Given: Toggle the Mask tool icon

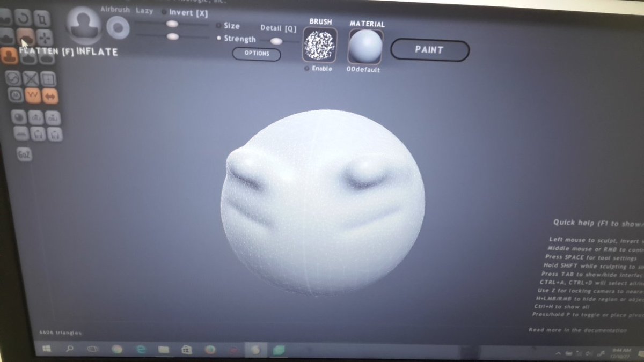Looking at the screenshot, I should pos(16,96).
